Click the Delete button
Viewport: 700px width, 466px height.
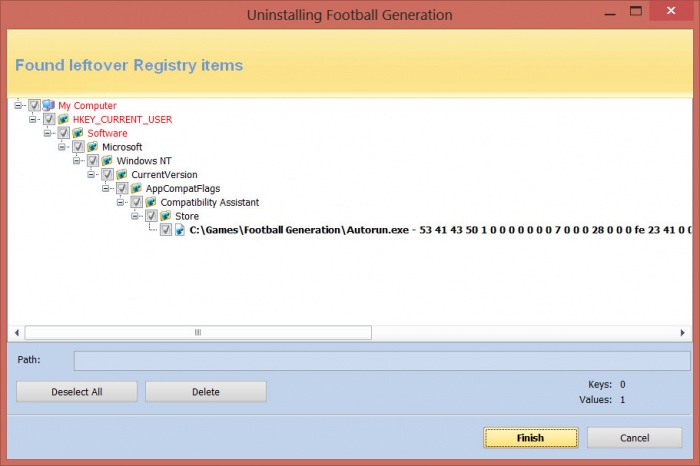click(x=206, y=391)
